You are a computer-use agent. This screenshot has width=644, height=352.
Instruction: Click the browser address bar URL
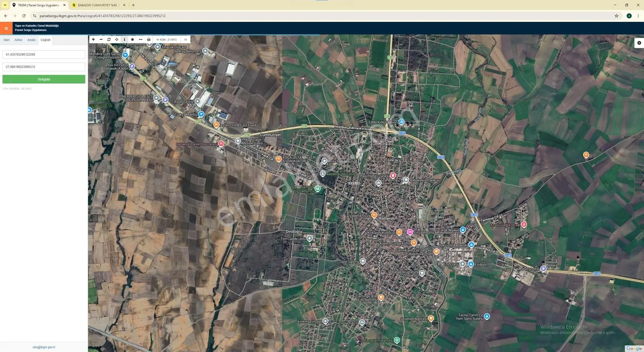click(103, 16)
